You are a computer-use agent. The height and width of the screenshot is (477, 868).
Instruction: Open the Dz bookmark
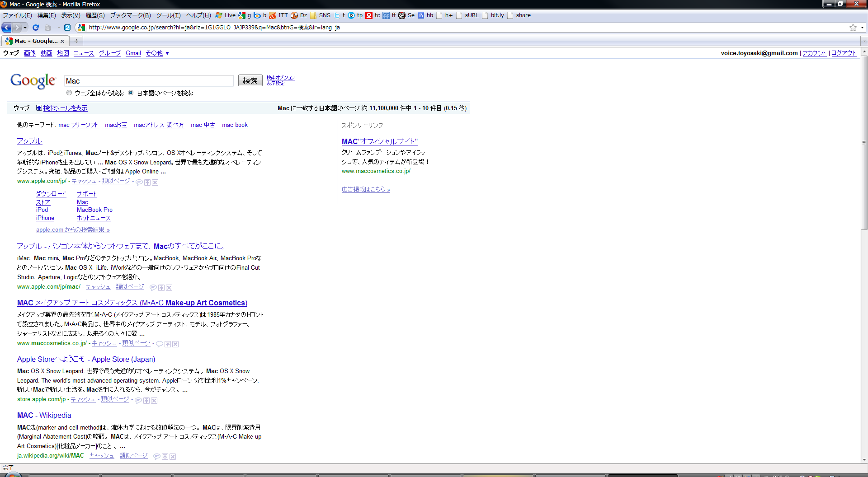299,15
